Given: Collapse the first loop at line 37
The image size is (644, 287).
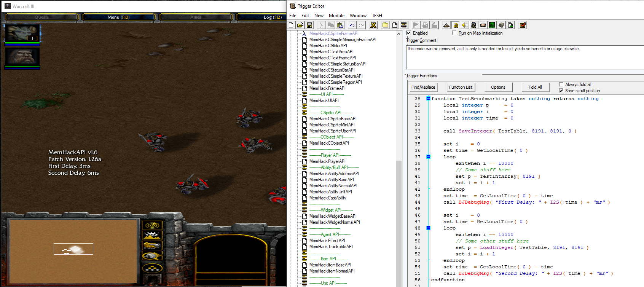Looking at the screenshot, I should tap(428, 157).
